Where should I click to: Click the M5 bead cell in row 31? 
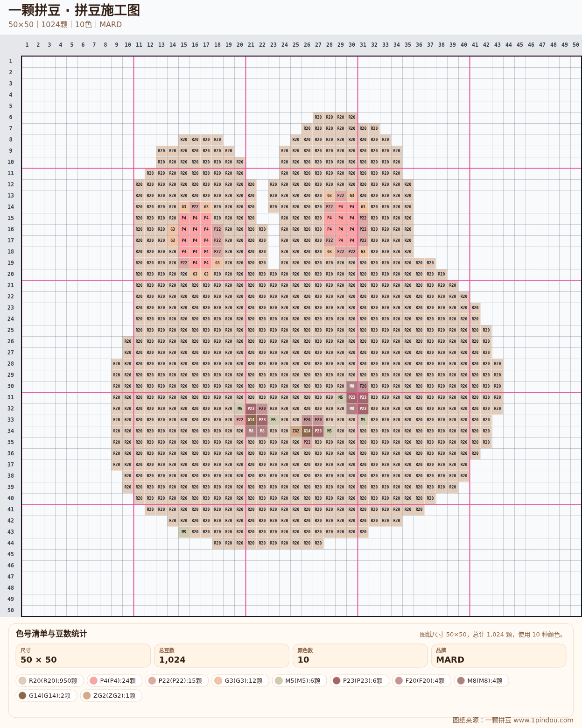click(x=341, y=397)
